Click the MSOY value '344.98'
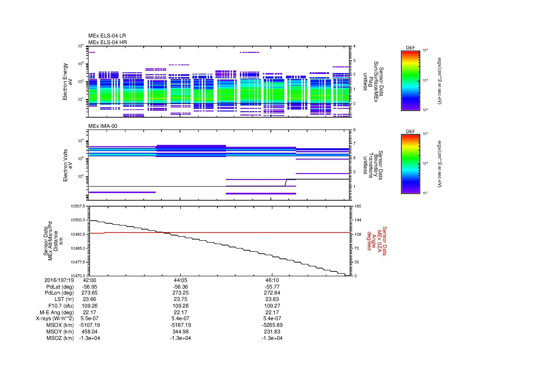 pyautogui.click(x=181, y=332)
